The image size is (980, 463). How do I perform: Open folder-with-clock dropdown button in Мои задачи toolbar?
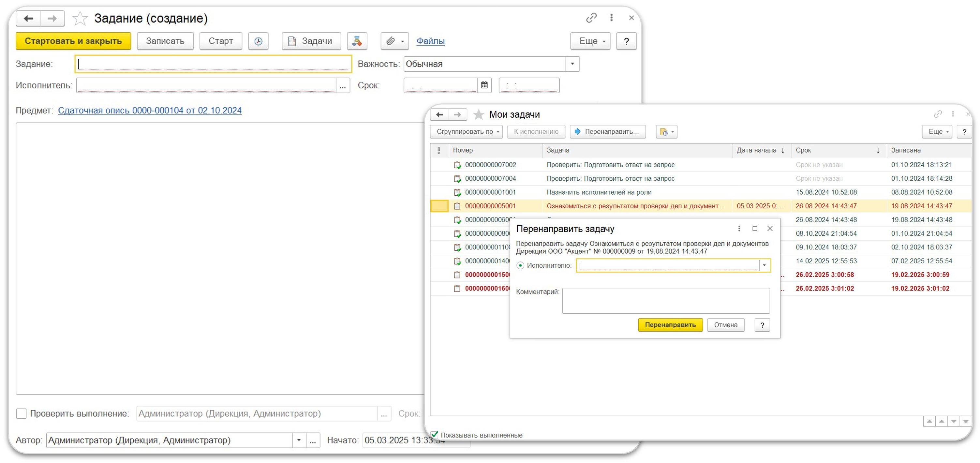coord(666,132)
